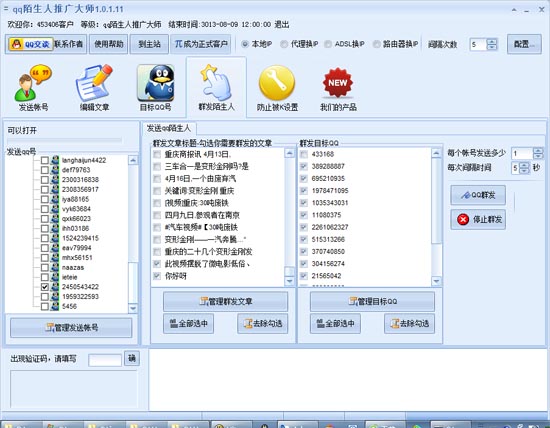Open the 编辑文章 pencil icon tab
Screen dimensions: 550x428
(x=94, y=88)
